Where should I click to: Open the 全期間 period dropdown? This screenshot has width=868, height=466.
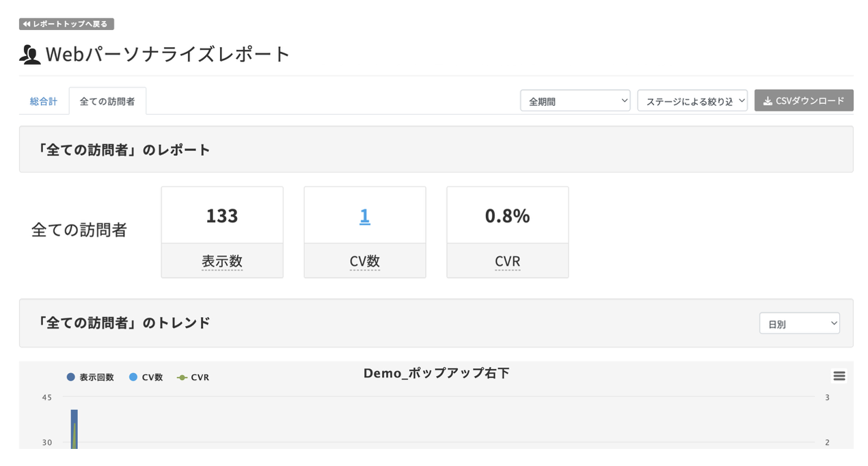(x=575, y=100)
